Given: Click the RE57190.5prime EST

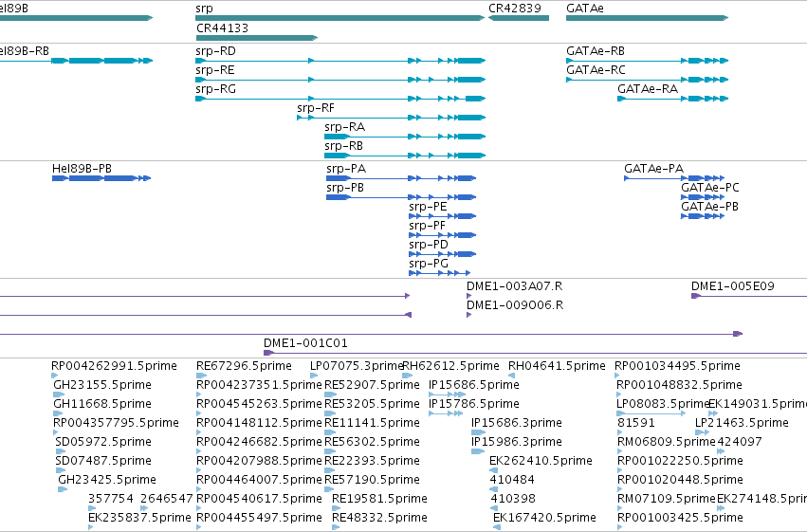Looking at the screenshot, I should click(330, 489).
